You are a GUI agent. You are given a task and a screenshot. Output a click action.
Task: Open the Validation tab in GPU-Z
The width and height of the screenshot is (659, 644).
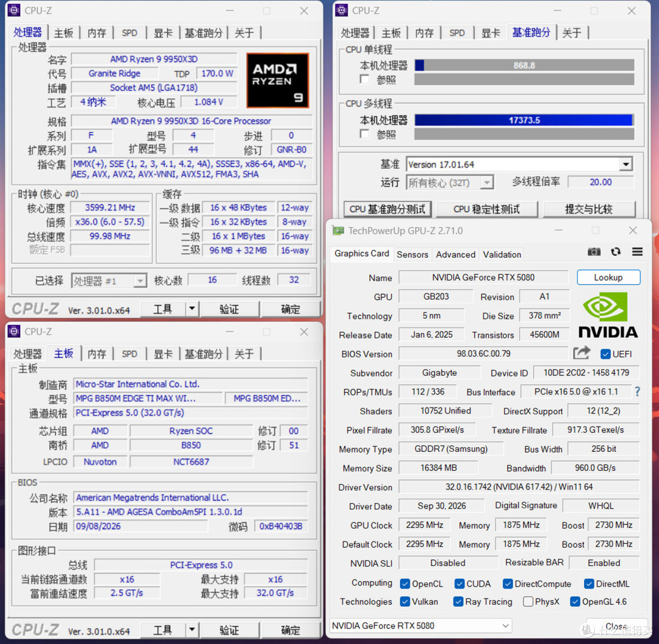coord(502,254)
